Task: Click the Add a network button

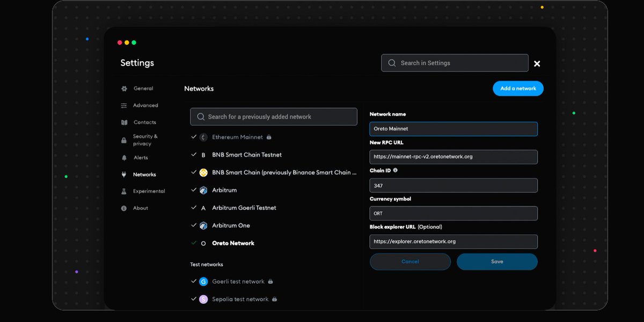Action: point(518,89)
